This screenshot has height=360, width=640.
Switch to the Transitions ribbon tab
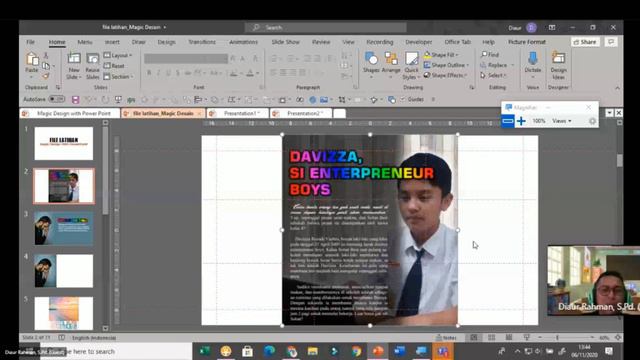tap(202, 42)
